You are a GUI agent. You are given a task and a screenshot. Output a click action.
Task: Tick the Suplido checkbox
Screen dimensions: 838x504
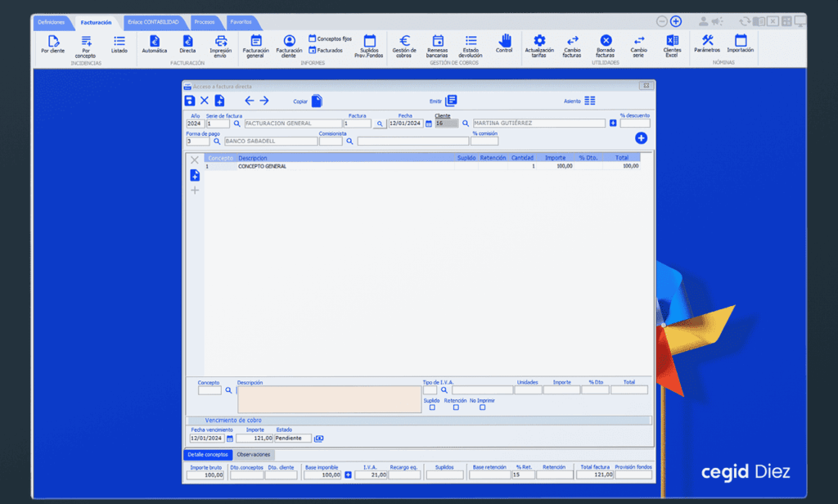pos(432,407)
